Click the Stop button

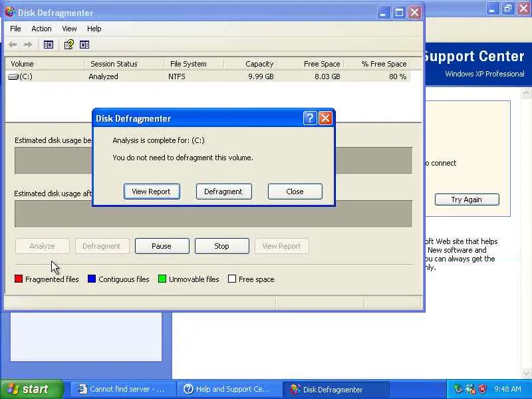tap(222, 246)
